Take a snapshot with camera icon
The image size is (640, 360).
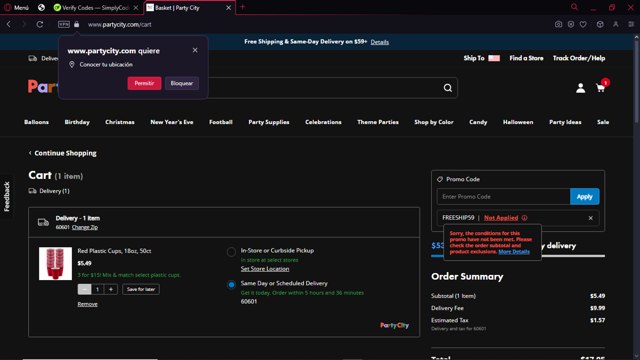(x=558, y=24)
